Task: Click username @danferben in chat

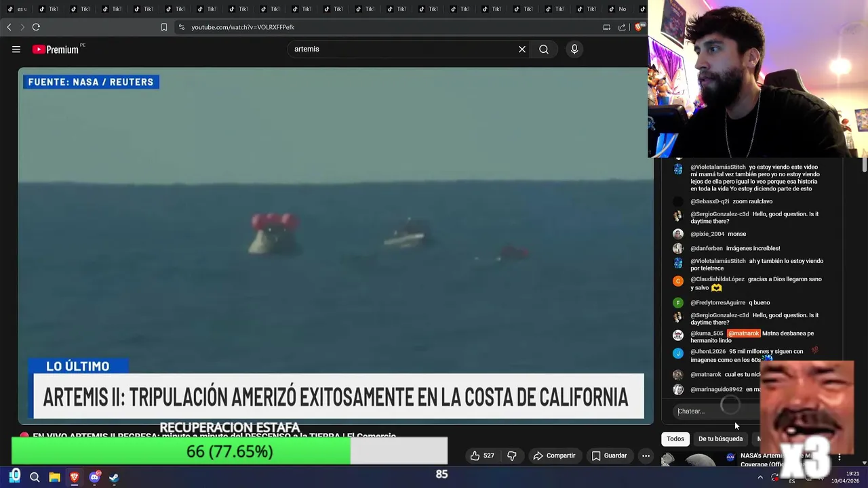Action: point(707,248)
